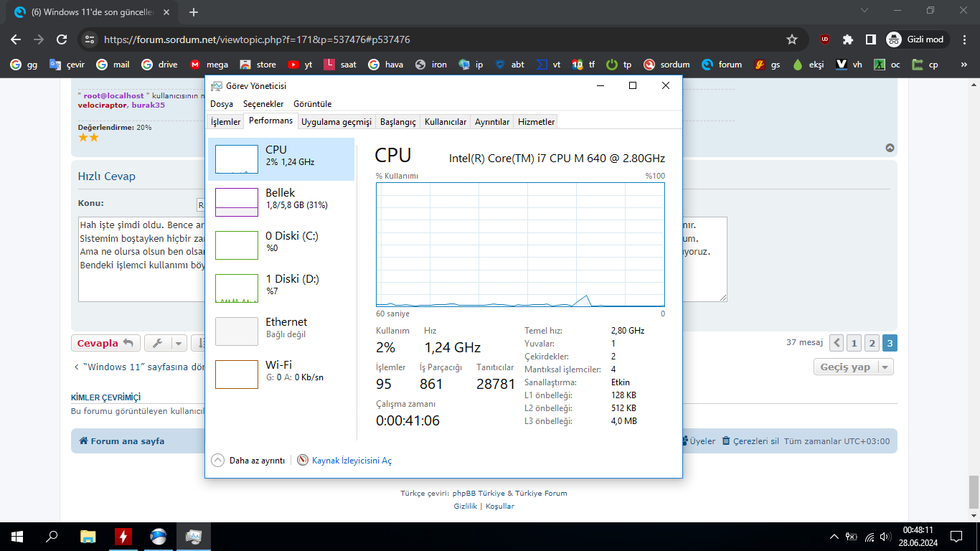
Task: Collapse with the Daha az ayrıntı chevron
Action: coord(218,460)
